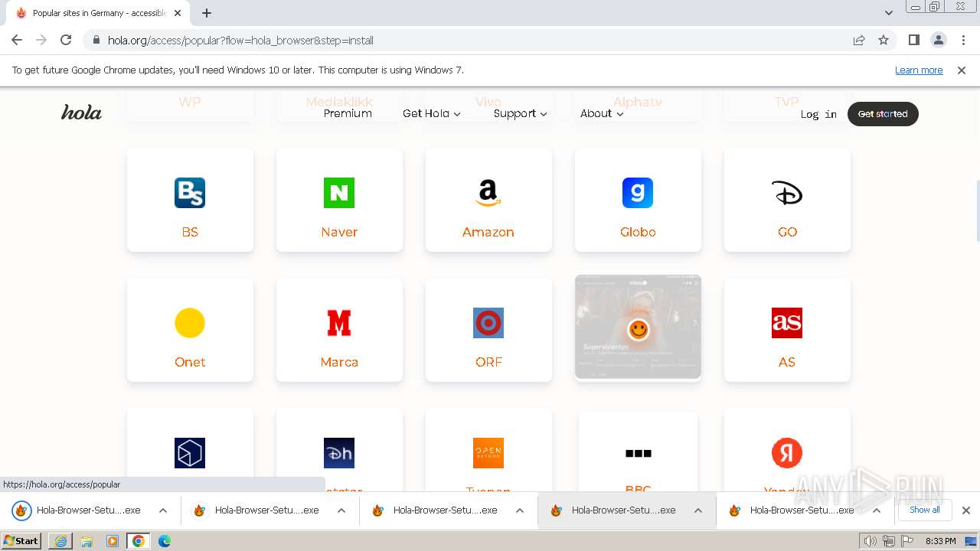Open the AS red logo icon
This screenshot has width=980, height=551.
click(x=787, y=323)
